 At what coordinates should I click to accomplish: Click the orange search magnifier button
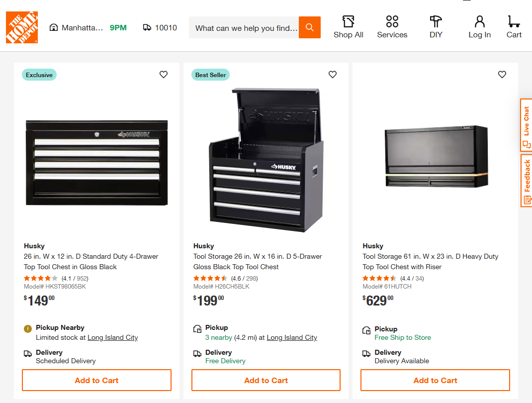point(309,27)
